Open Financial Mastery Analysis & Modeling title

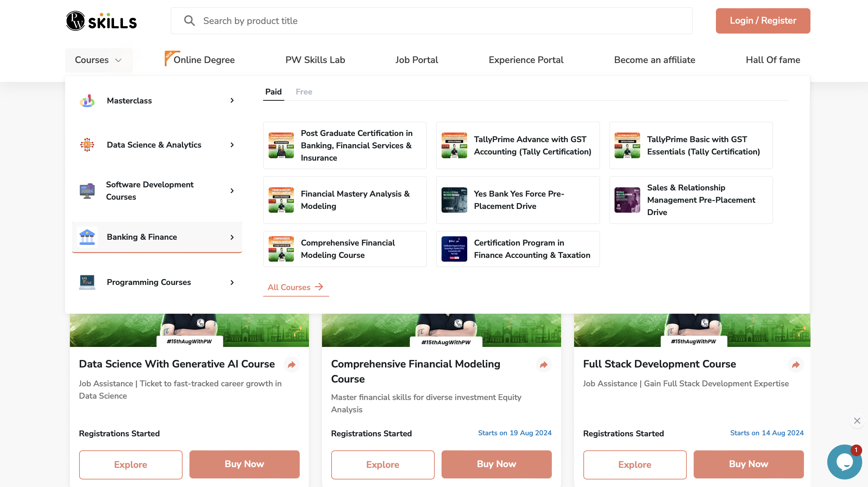point(355,200)
